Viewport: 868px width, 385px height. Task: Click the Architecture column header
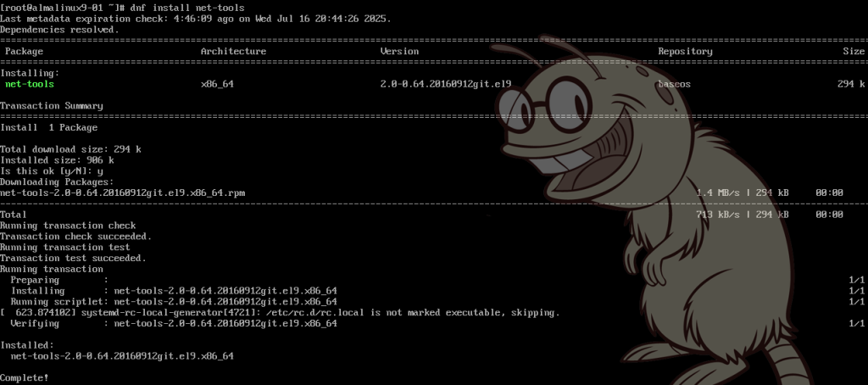234,51
